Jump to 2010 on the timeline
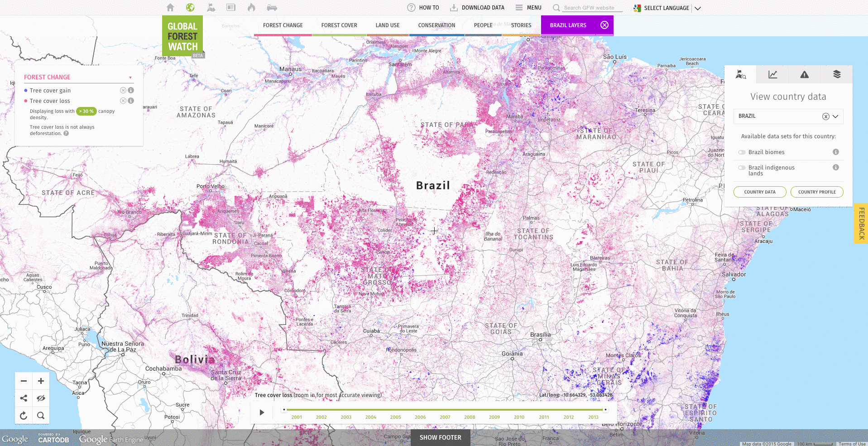 (x=519, y=417)
